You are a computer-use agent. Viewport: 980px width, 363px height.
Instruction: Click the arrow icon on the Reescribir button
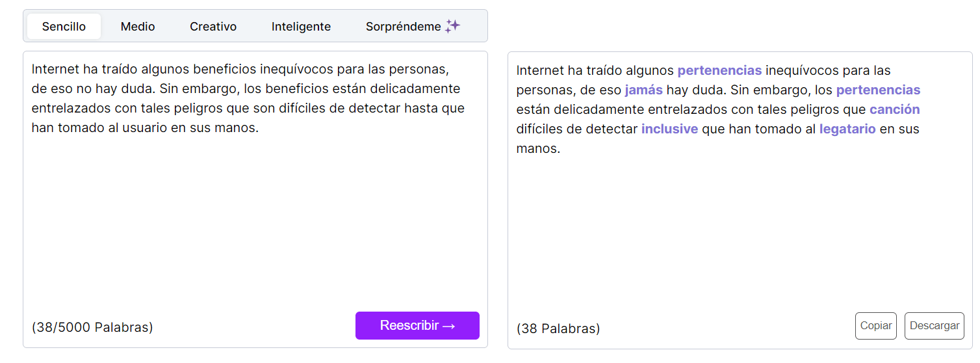pyautogui.click(x=448, y=326)
